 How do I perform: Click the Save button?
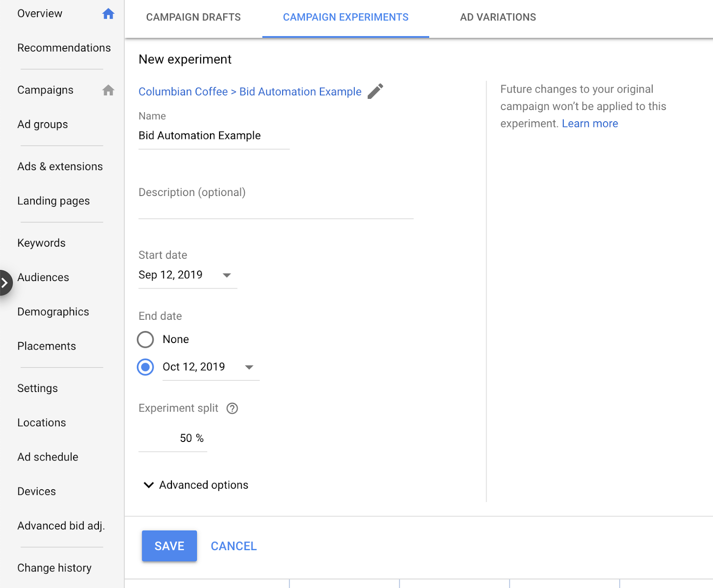[x=169, y=546]
